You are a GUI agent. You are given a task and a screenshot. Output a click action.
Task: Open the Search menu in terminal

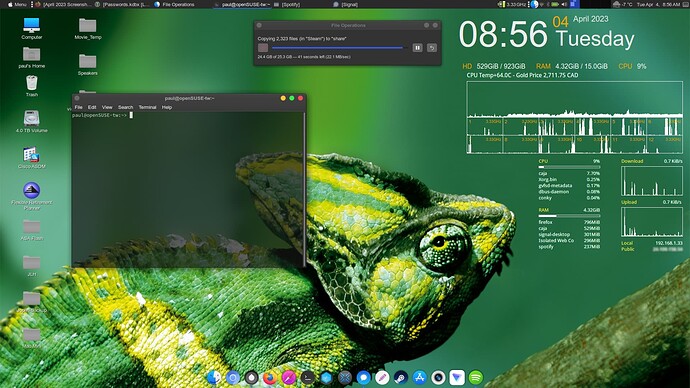125,107
